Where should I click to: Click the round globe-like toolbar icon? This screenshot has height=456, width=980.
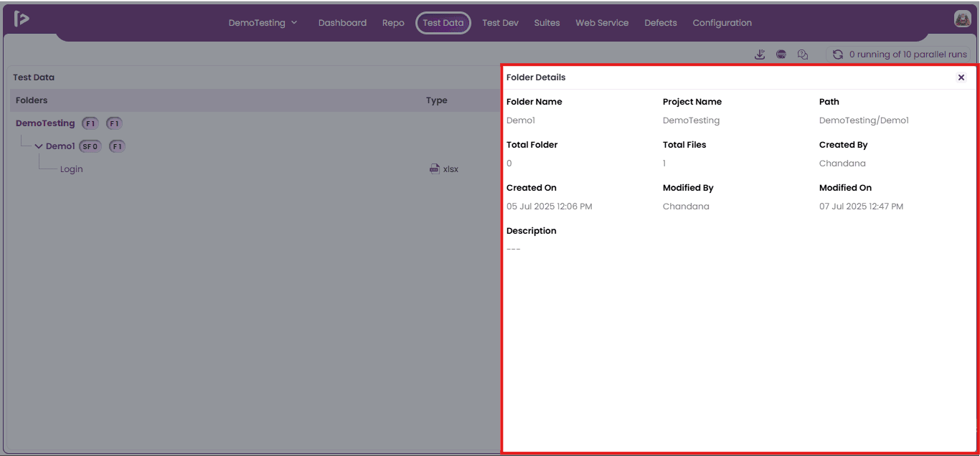(x=781, y=54)
